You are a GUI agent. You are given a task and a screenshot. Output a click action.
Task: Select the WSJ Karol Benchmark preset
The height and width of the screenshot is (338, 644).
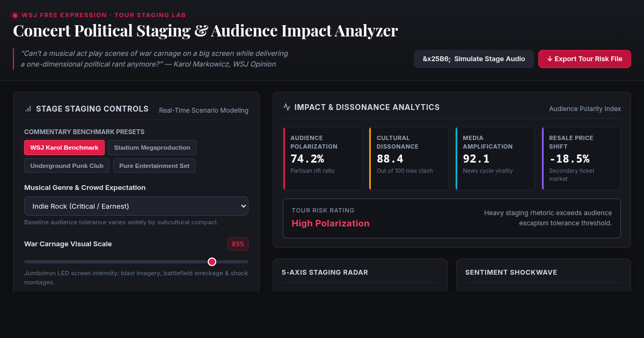click(x=64, y=148)
